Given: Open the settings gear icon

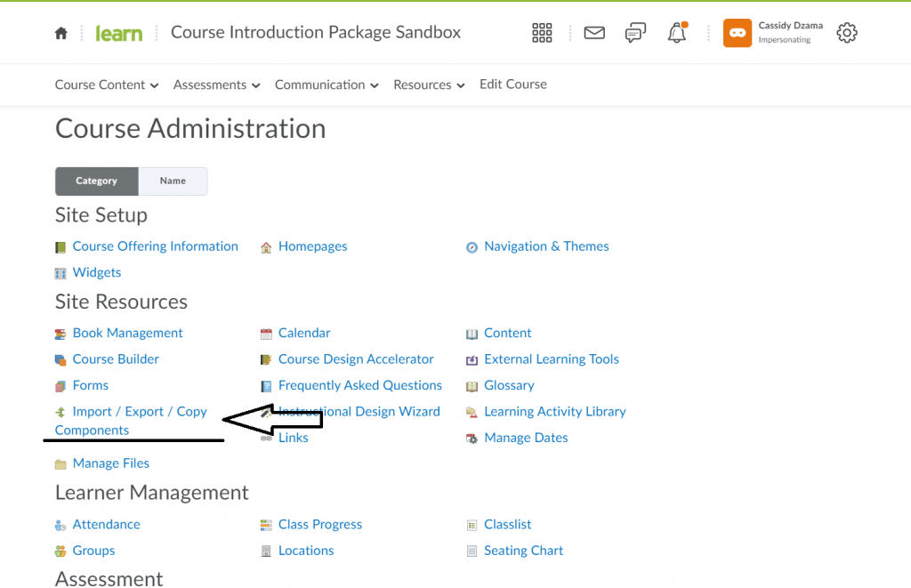Looking at the screenshot, I should tap(846, 33).
